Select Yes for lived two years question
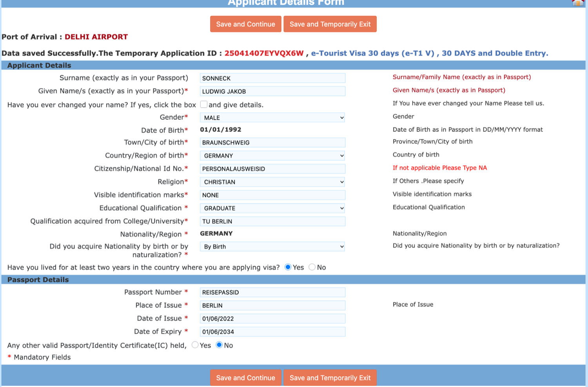 pos(288,267)
